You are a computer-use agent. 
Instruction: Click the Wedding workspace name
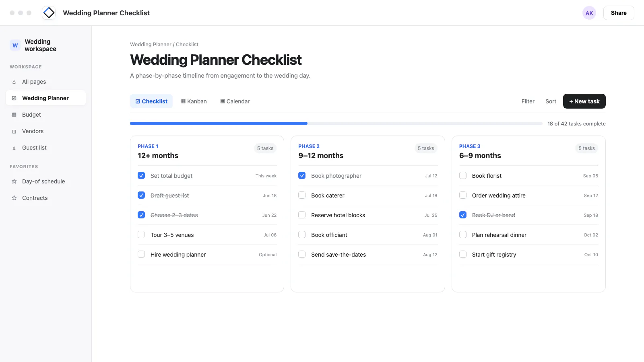coord(40,45)
